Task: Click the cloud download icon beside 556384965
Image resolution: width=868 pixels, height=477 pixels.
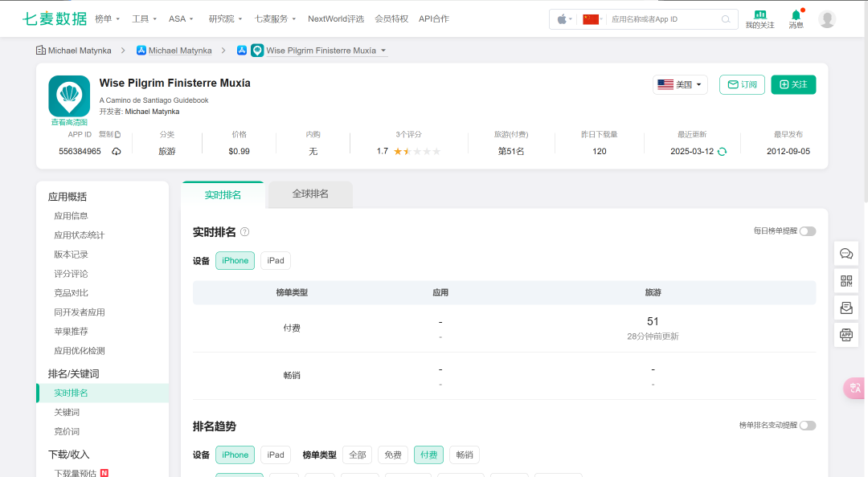Action: (117, 152)
